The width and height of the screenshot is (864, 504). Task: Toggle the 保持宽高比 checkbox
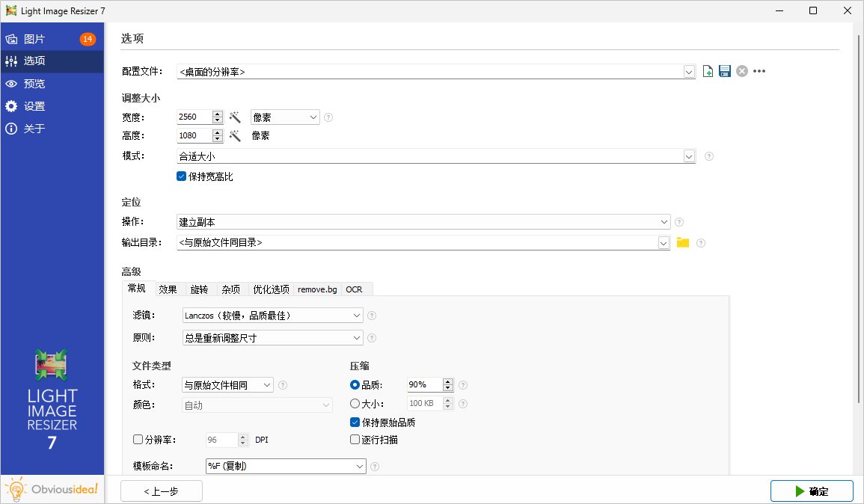coord(181,177)
